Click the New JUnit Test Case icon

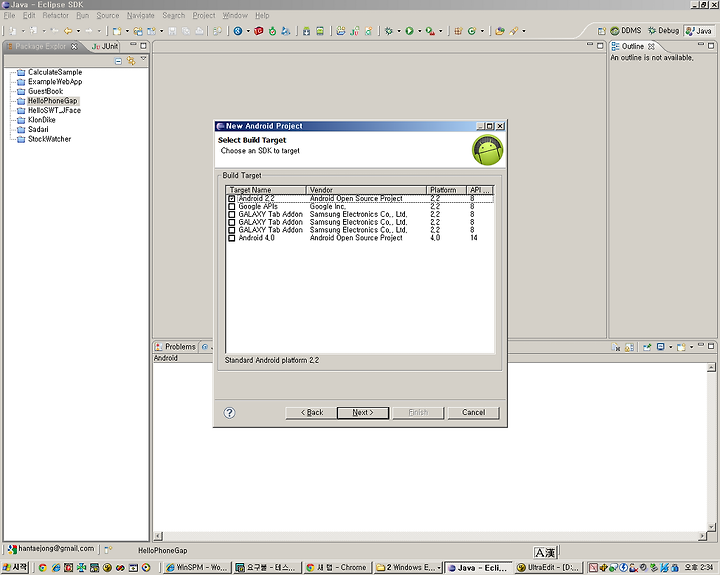354,31
